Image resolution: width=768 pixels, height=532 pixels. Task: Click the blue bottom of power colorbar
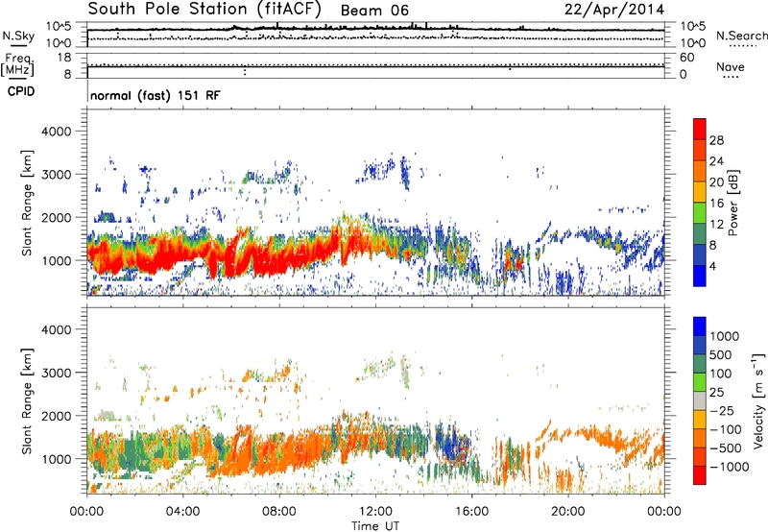pos(700,276)
